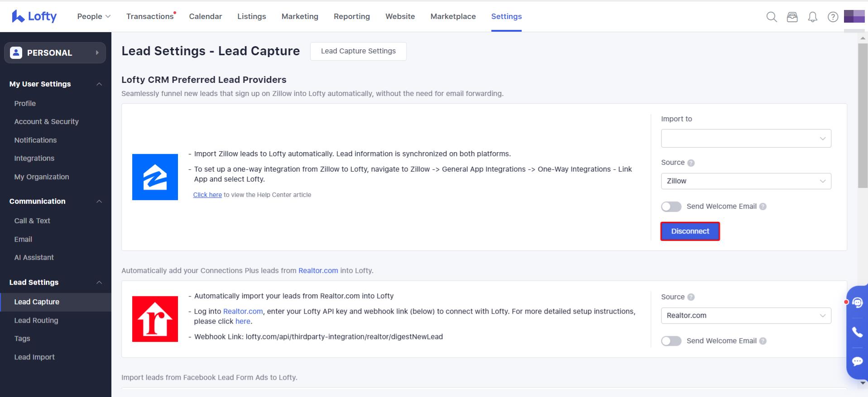Image resolution: width=868 pixels, height=397 pixels.
Task: Open the Click here Help Center link
Action: (207, 195)
